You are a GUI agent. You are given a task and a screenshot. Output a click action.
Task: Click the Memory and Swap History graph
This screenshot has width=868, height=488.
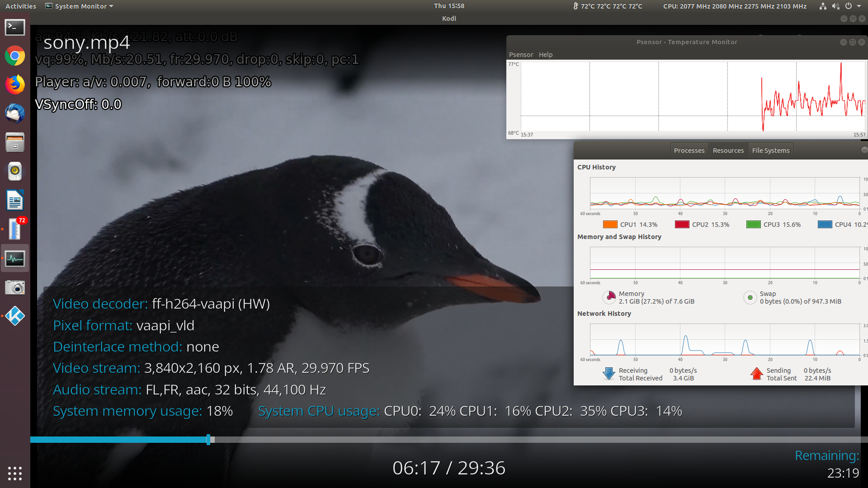click(725, 263)
